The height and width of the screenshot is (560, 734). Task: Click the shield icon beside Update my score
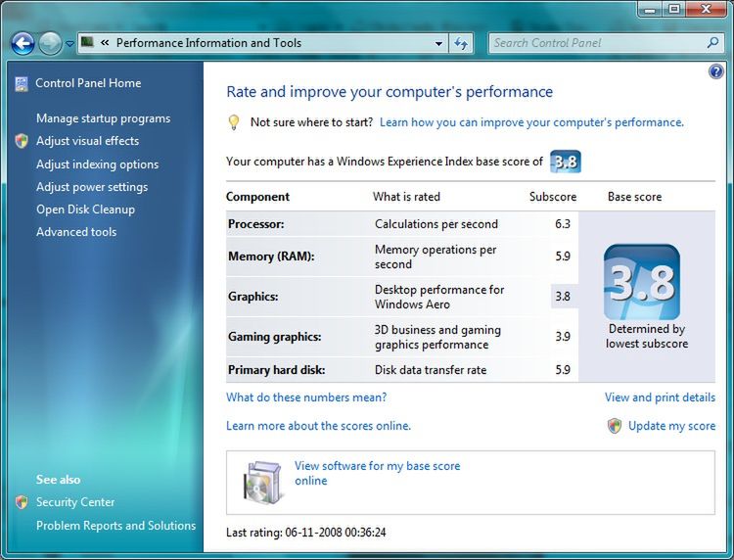point(615,426)
